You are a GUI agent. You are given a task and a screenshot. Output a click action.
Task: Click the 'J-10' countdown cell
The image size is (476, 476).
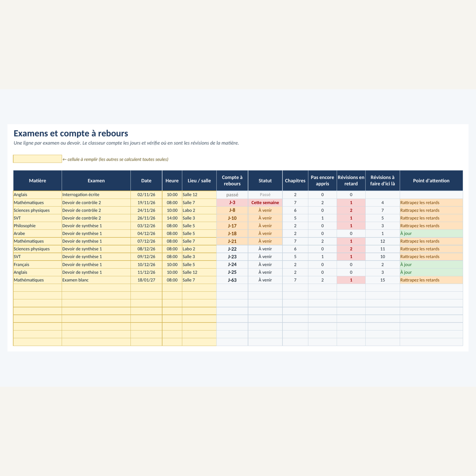(x=232, y=218)
